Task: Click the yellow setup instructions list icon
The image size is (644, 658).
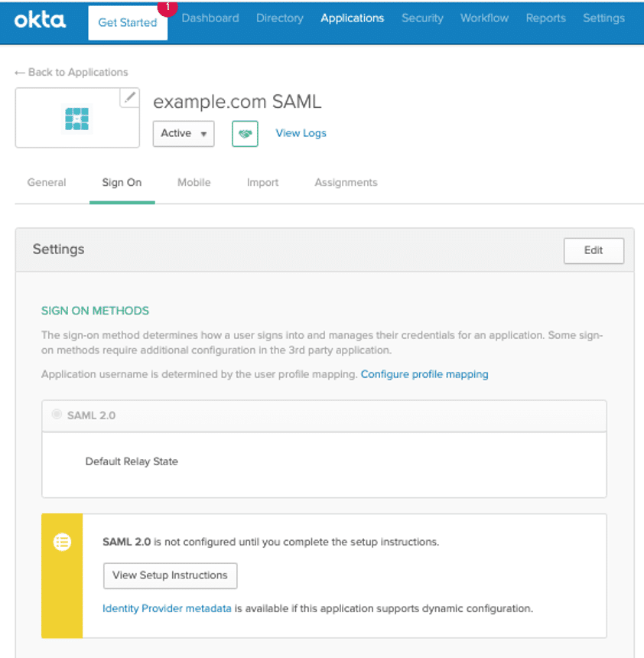Action: pos(62,542)
